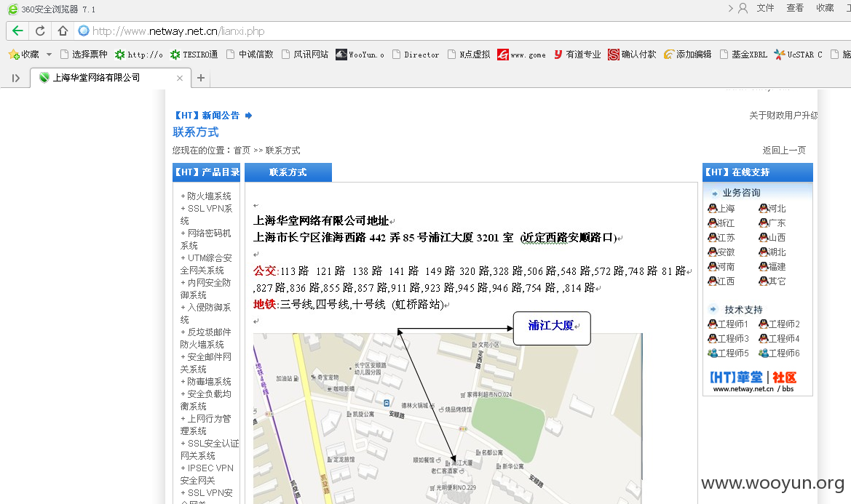
Task: Open the 收藏 menu in title bar
Action: 825,7
